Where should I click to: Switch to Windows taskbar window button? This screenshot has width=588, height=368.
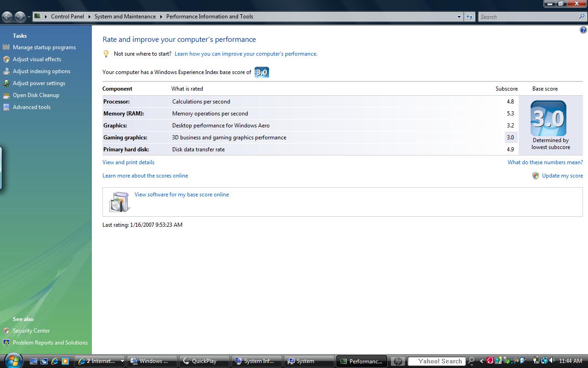click(152, 361)
